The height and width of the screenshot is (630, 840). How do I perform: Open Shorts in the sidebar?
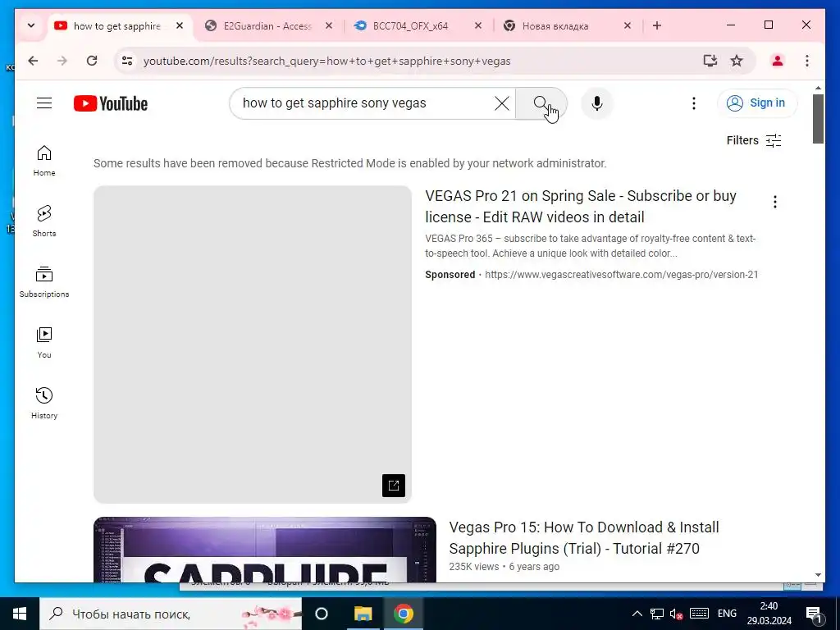point(44,221)
